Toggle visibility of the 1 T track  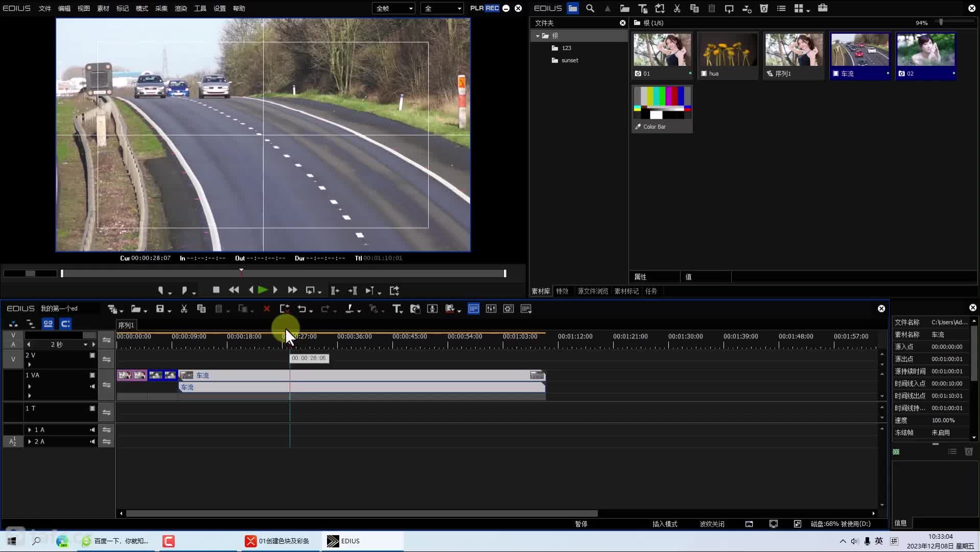[x=92, y=408]
